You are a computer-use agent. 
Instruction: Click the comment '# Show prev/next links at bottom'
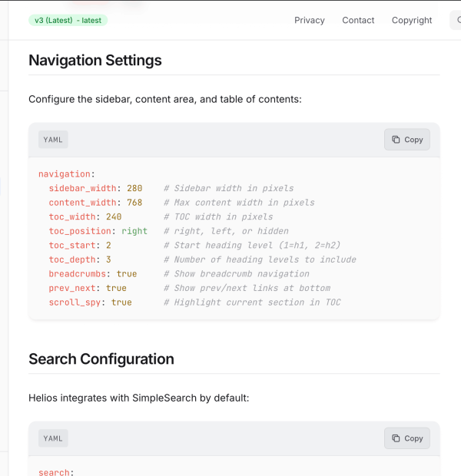click(x=247, y=288)
